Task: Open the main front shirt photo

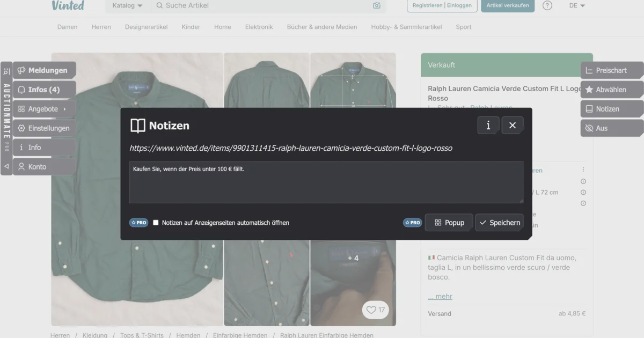Action: [x=137, y=189]
